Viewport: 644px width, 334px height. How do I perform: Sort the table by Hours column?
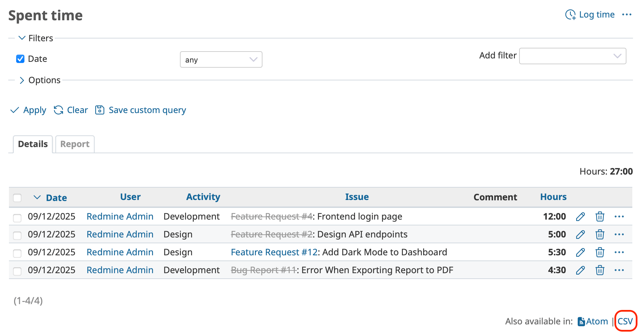(x=553, y=197)
